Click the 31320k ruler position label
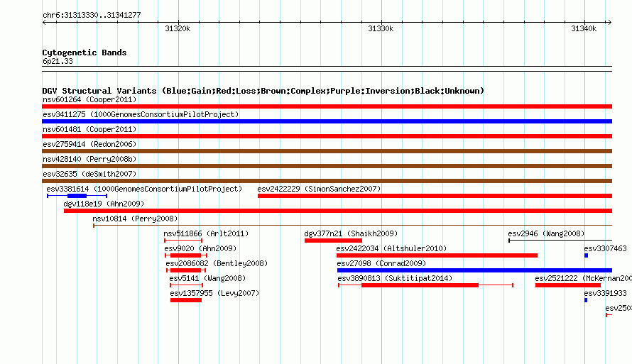The image size is (632, 364). click(178, 28)
